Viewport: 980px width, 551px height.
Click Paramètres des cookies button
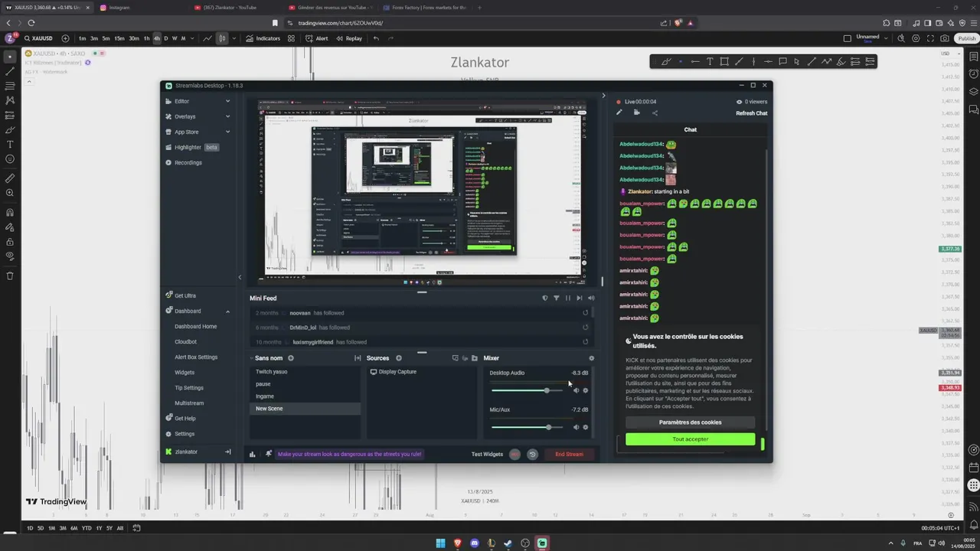[690, 422]
